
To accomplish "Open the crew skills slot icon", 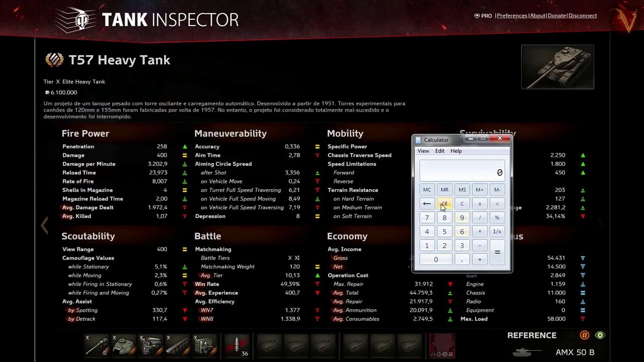I will click(441, 346).
